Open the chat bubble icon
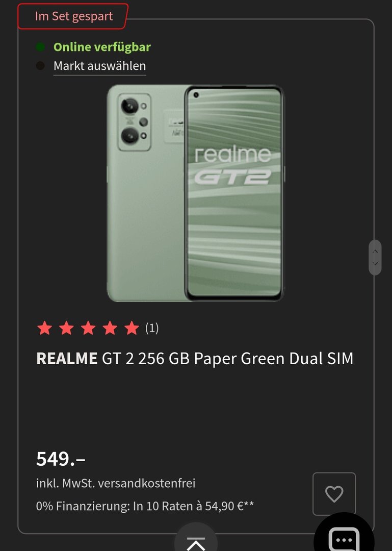This screenshot has height=551, width=392. pyautogui.click(x=344, y=538)
